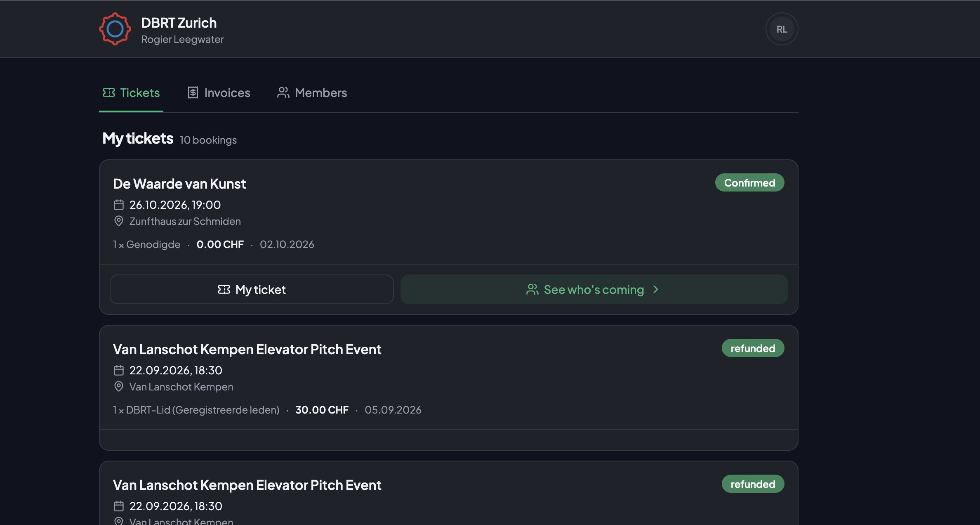
Task: Click the ticket icon in My ticket button
Action: click(224, 289)
